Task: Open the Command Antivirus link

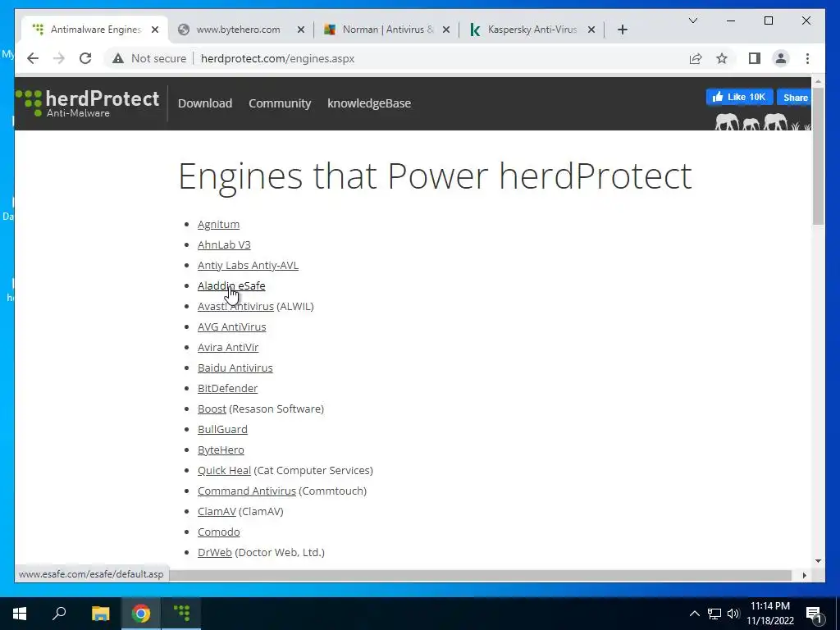Action: point(247,491)
